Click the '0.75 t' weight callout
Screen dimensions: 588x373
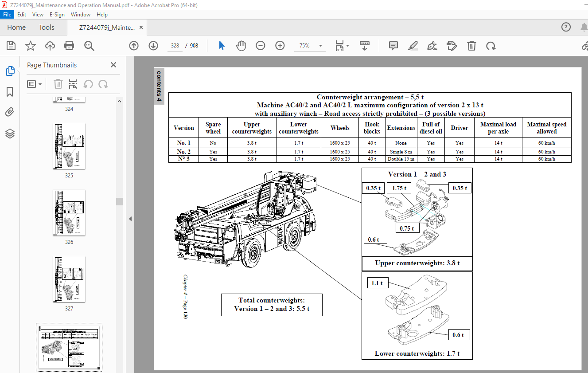(x=407, y=228)
